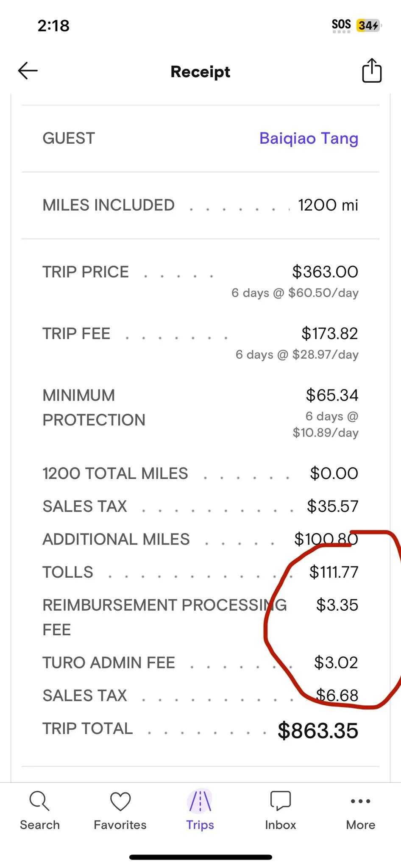Open the Favorites tab label

point(120,825)
